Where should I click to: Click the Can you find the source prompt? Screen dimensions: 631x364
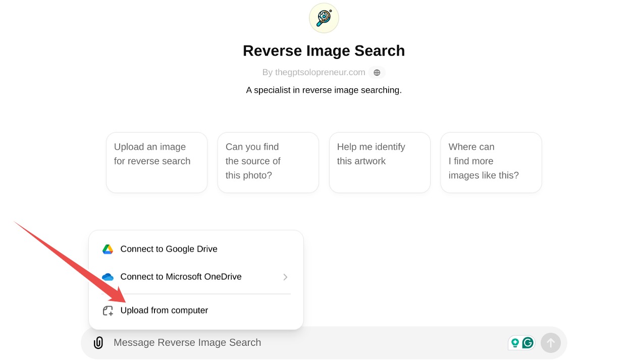click(x=268, y=162)
